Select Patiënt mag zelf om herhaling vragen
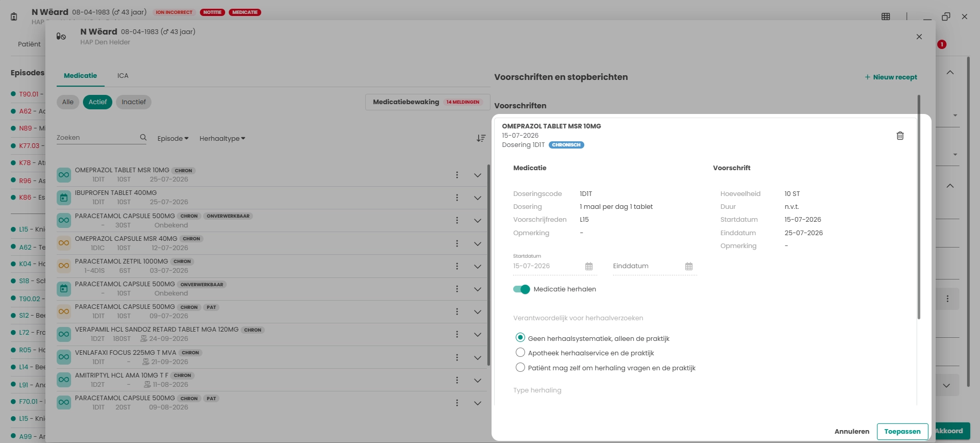Screen dimensions: 980x443 coord(520,368)
